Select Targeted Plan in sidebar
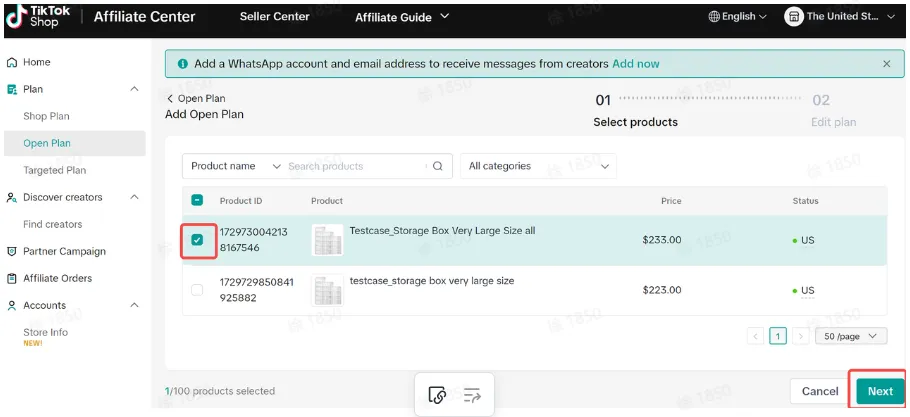The height and width of the screenshot is (417, 910). [55, 170]
